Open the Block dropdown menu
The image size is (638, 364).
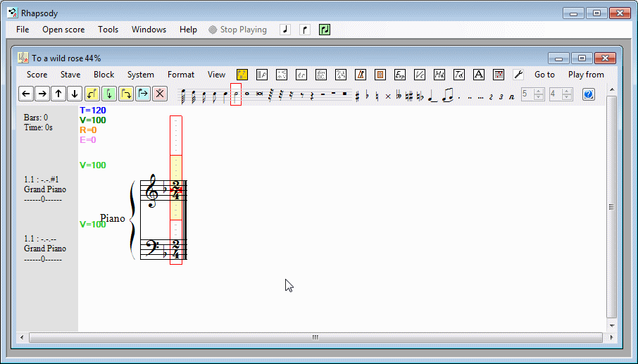pyautogui.click(x=104, y=75)
